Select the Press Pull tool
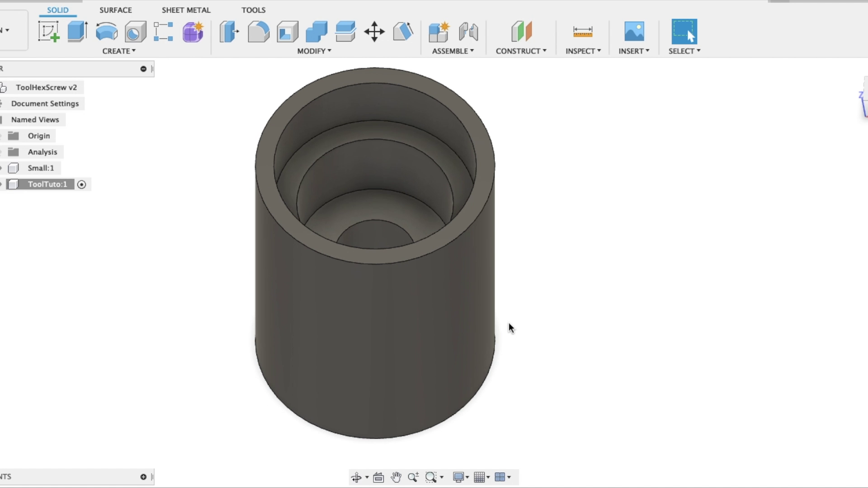Viewport: 868px width, 488px height. coord(229,32)
